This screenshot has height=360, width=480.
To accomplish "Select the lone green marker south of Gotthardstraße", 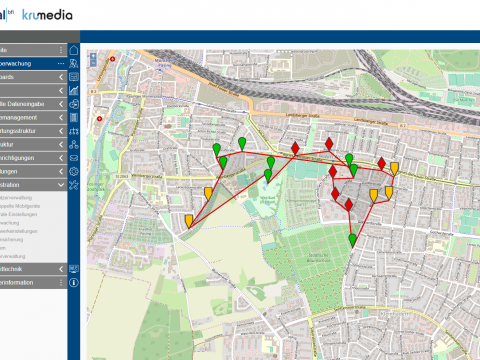I will 352,240.
